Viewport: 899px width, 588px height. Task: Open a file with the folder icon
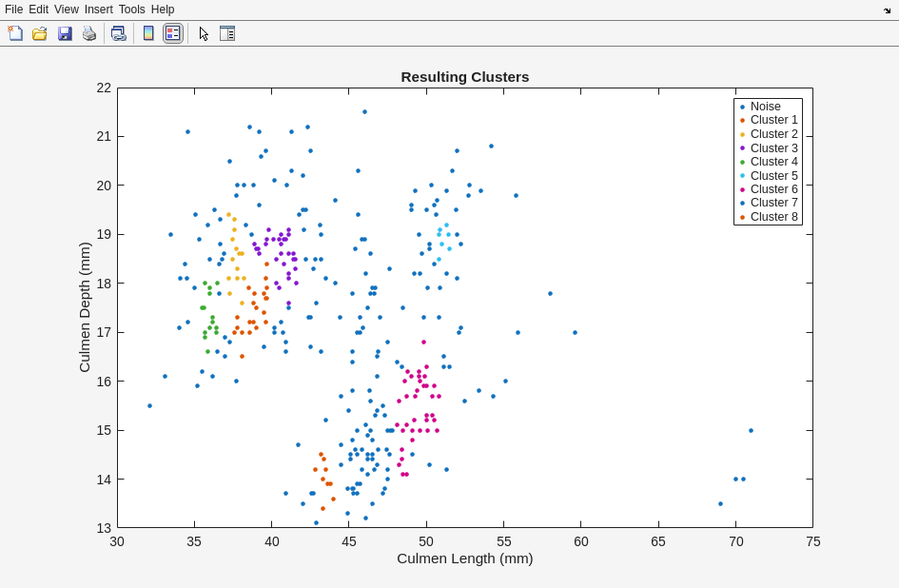[40, 33]
